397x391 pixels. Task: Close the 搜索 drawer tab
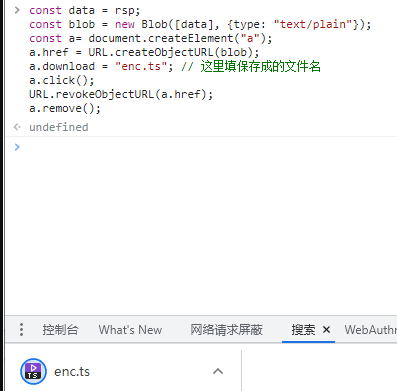coord(326,330)
